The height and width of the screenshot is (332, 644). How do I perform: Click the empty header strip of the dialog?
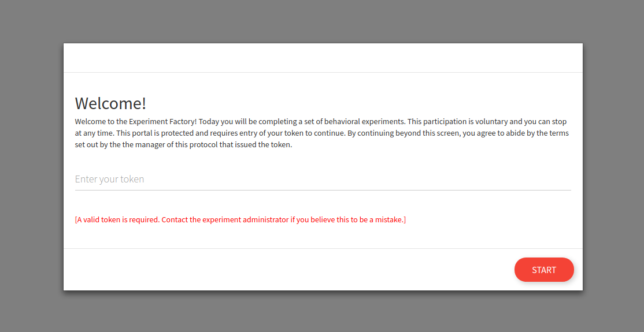[x=323, y=58]
